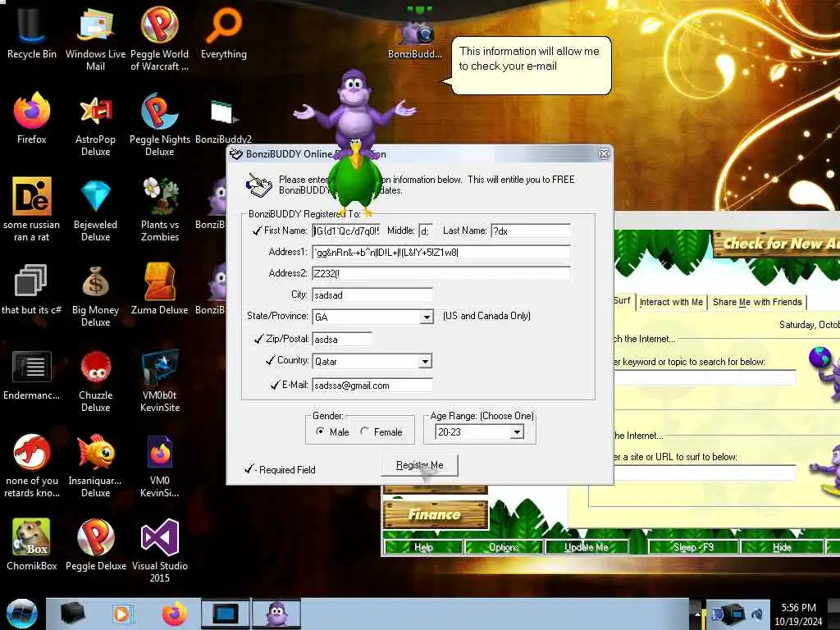Open Plants vs Zombies desktop icon
This screenshot has height=630, width=840.
[x=160, y=209]
